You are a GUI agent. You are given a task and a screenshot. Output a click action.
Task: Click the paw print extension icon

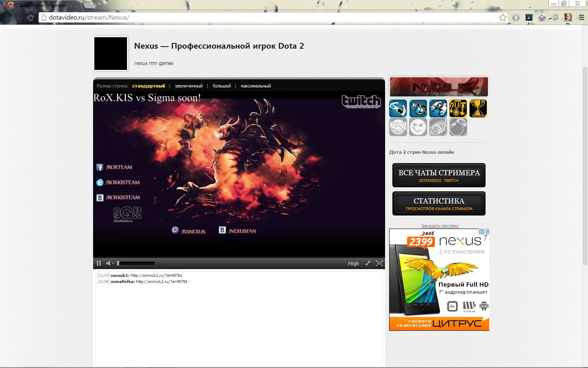[x=555, y=18]
